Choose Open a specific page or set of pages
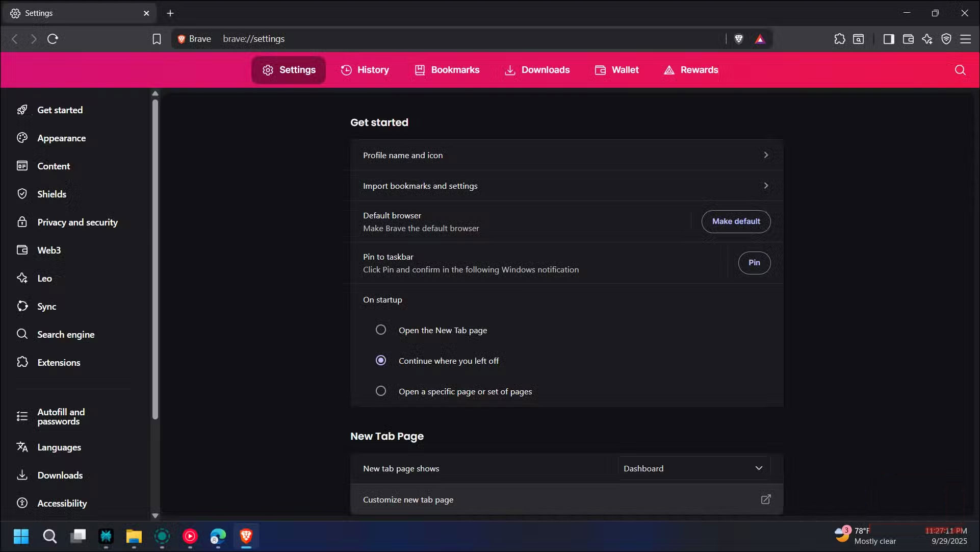980x552 pixels. [x=380, y=391]
